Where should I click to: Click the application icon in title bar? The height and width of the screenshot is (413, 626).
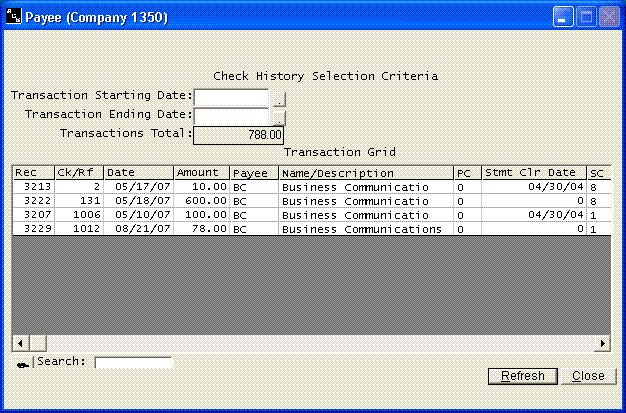pos(14,18)
